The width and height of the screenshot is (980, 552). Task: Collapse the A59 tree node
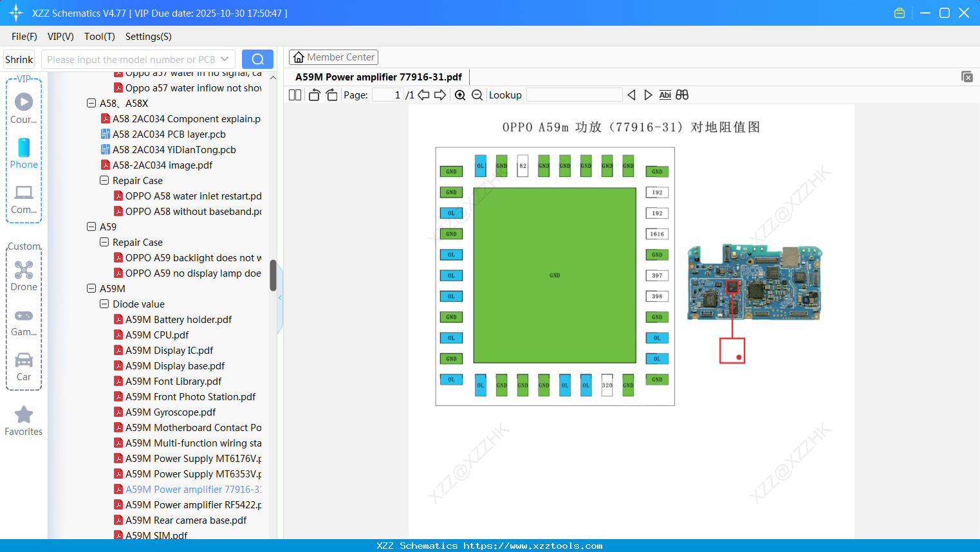pyautogui.click(x=91, y=226)
